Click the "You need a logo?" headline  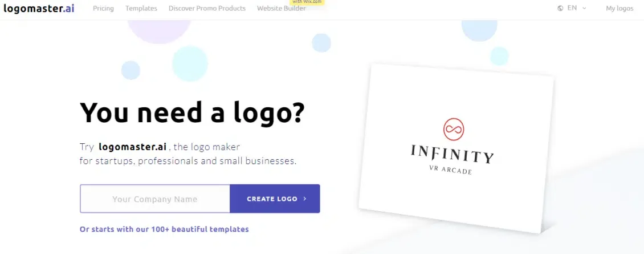[x=192, y=112]
